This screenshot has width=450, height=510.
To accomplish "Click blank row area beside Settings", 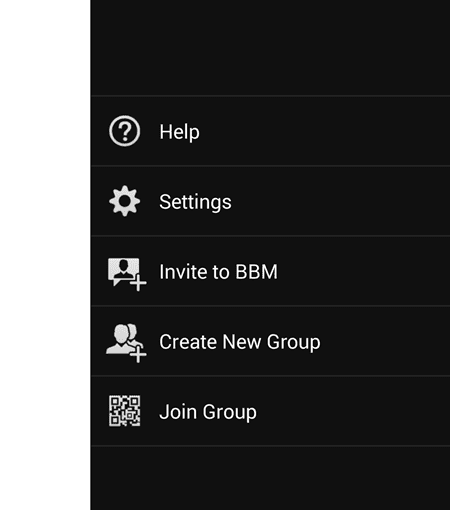I will pyautogui.click(x=341, y=201).
